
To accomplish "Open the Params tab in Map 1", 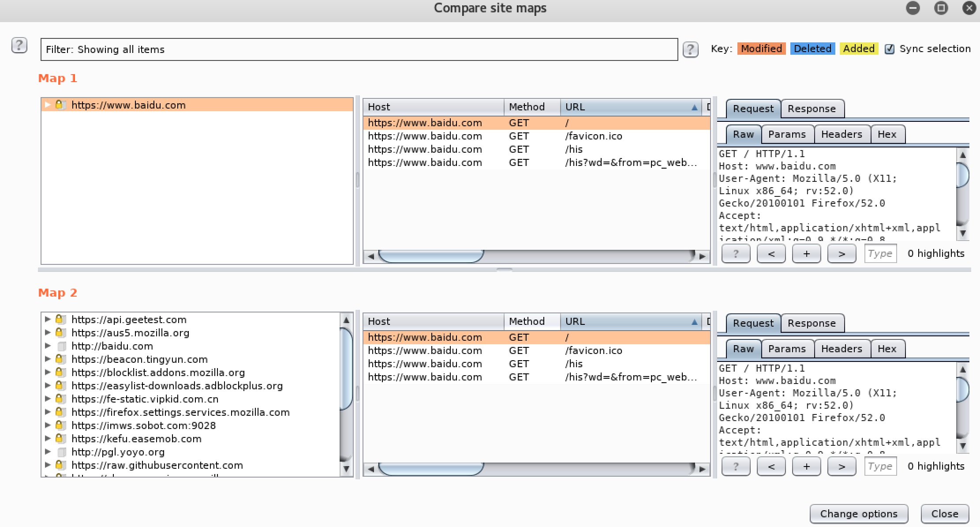I will coord(787,135).
